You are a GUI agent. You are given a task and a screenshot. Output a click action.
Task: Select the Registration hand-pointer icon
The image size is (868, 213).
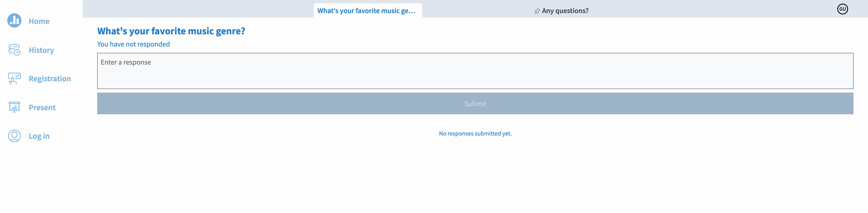click(x=14, y=78)
